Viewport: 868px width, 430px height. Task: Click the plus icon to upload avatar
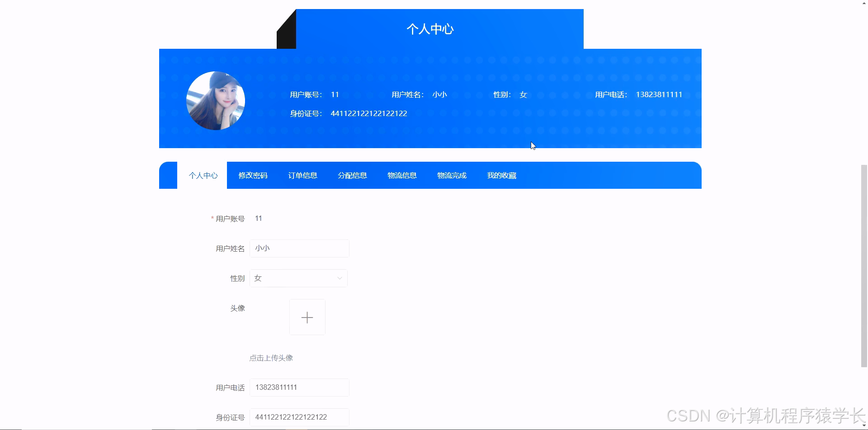click(x=307, y=317)
